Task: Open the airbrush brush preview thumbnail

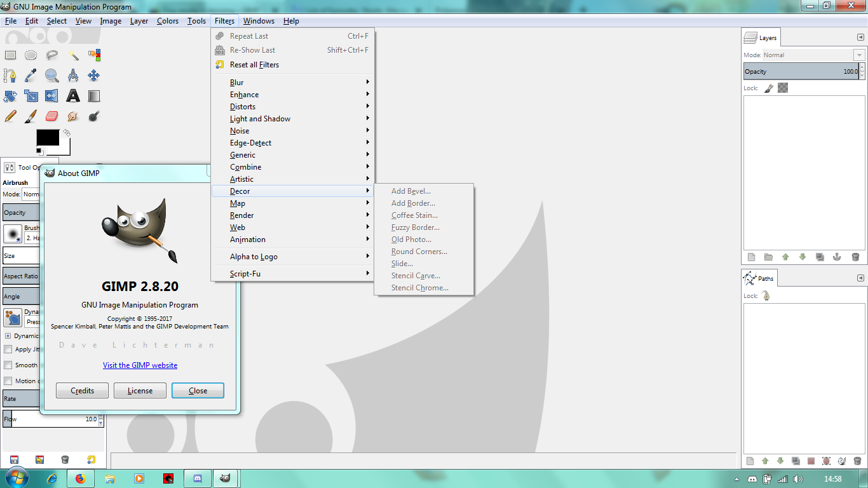Action: pos(13,234)
